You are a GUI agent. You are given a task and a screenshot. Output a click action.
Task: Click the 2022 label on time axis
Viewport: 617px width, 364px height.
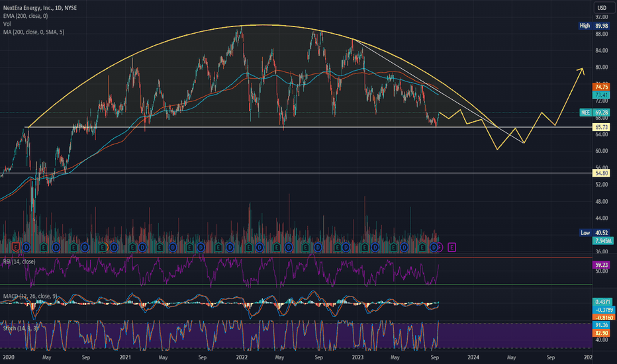click(241, 357)
